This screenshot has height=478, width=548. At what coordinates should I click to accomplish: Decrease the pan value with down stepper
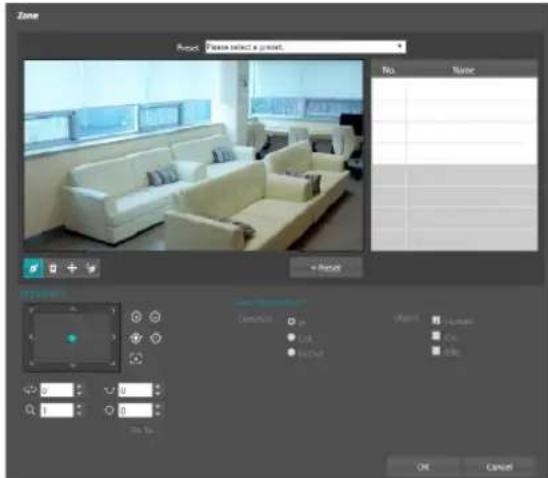click(x=79, y=393)
